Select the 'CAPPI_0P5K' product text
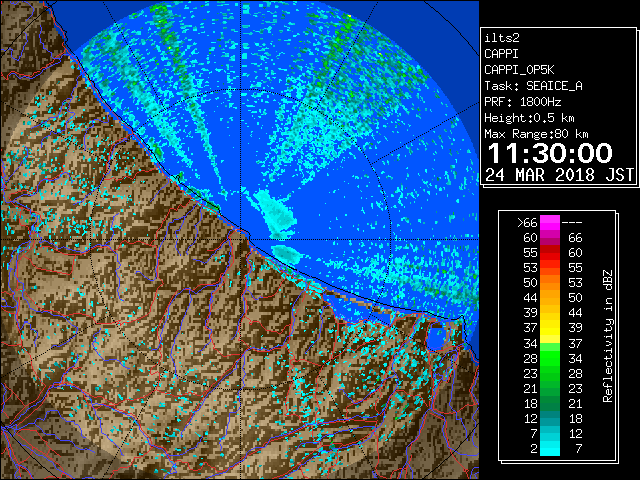This screenshot has height=480, width=640. click(519, 70)
